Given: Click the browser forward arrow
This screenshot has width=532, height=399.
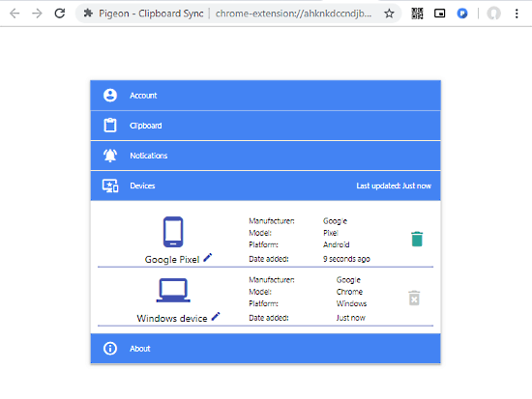Looking at the screenshot, I should (x=37, y=14).
